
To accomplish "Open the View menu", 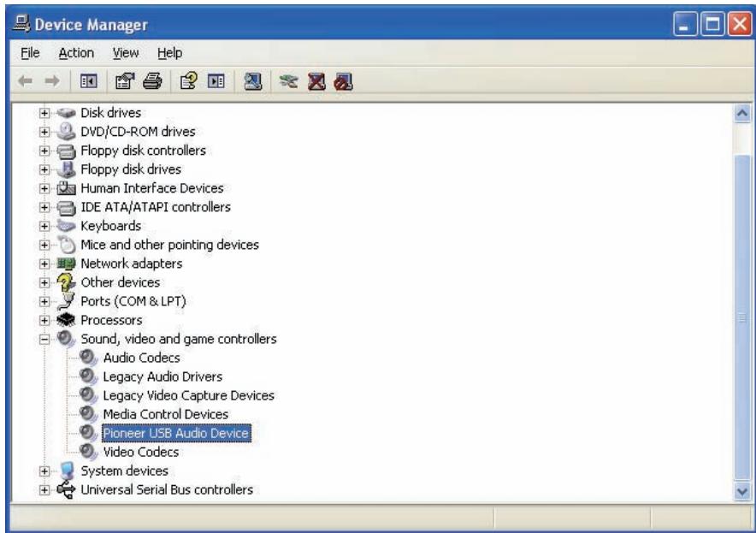I will 126,52.
